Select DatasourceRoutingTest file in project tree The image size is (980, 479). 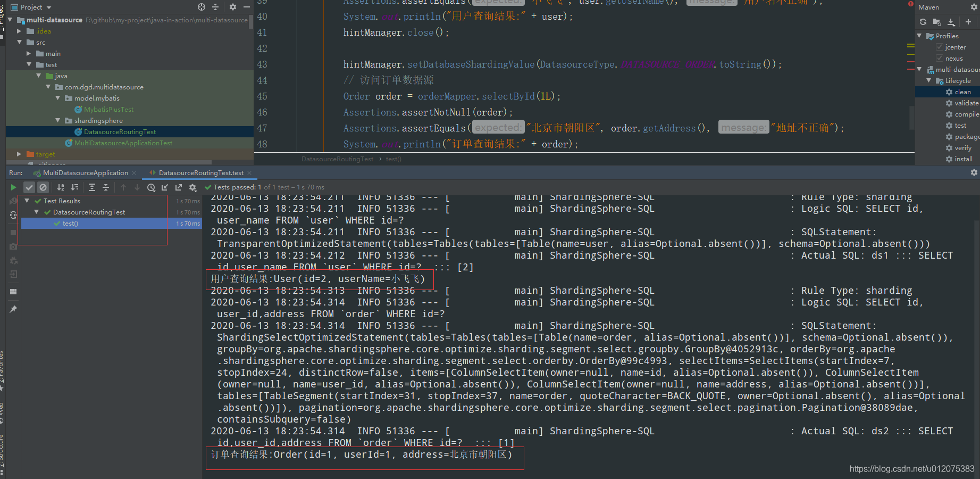120,132
